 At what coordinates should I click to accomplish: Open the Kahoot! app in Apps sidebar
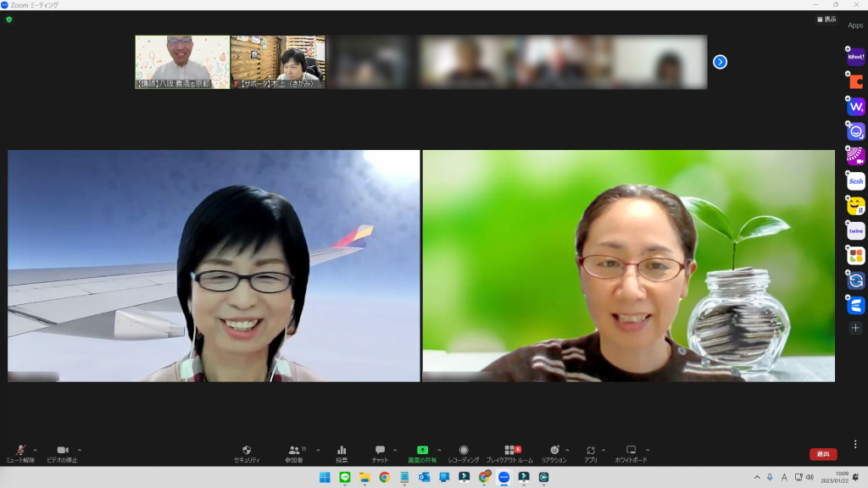coord(856,57)
